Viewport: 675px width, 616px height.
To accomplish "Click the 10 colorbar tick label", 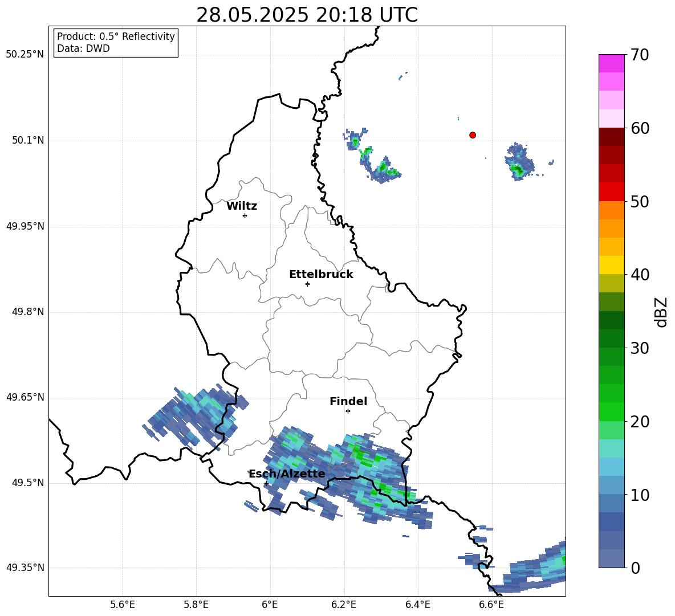I will click(640, 495).
